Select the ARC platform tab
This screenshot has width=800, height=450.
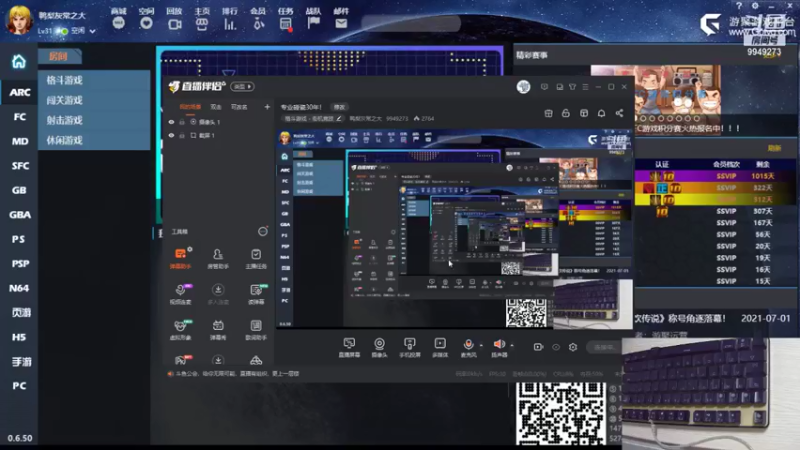point(19,92)
